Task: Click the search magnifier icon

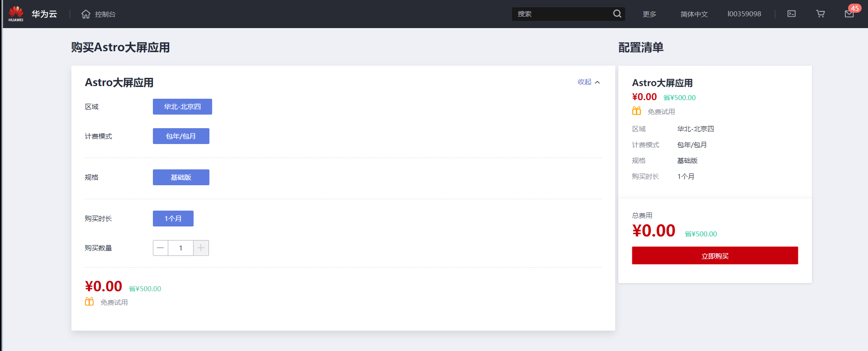Action: [617, 14]
